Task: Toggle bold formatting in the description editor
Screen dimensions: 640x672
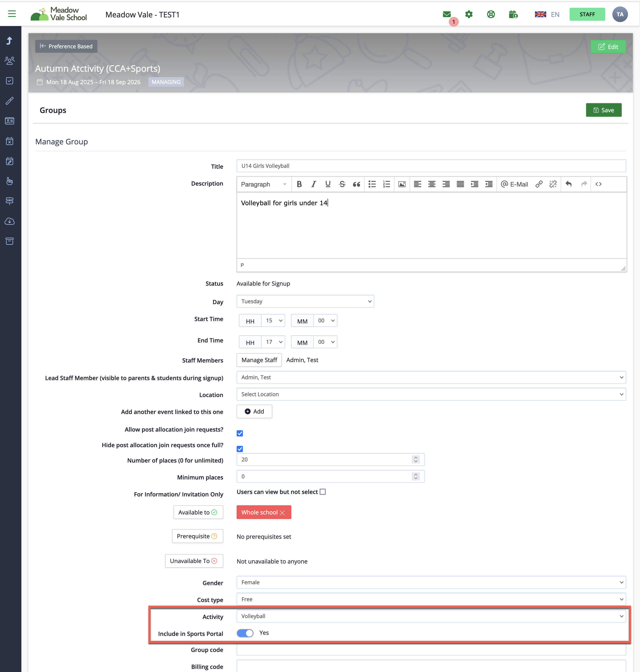Action: (x=299, y=184)
